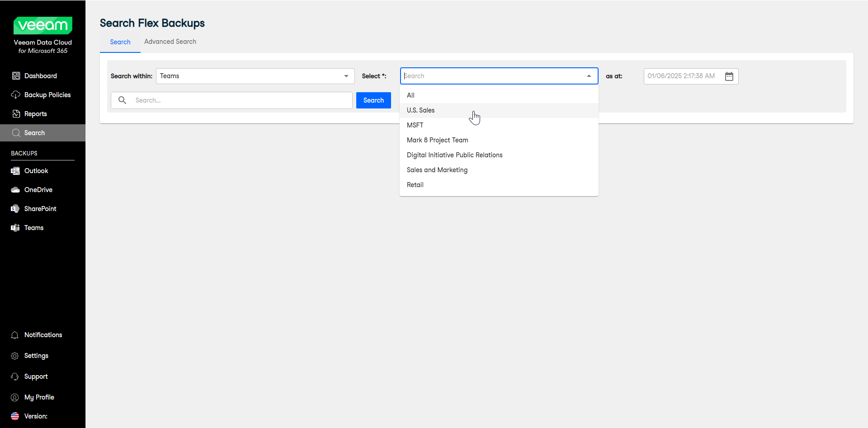
Task: Select the Search tab
Action: 120,42
